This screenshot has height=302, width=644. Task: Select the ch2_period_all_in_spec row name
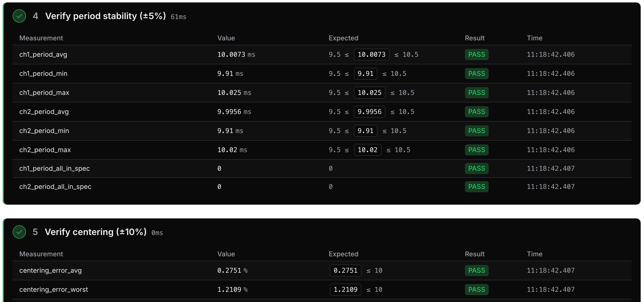pyautogui.click(x=55, y=187)
